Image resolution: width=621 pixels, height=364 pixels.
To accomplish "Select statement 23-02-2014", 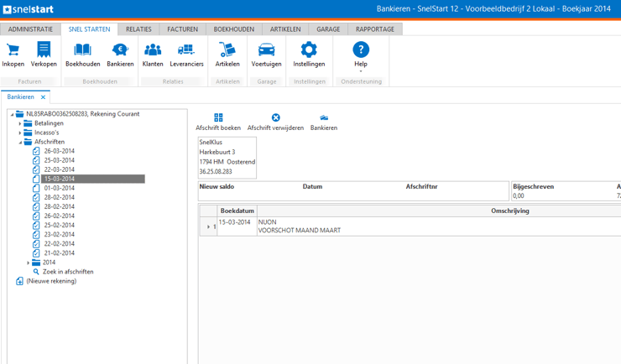I will point(60,234).
